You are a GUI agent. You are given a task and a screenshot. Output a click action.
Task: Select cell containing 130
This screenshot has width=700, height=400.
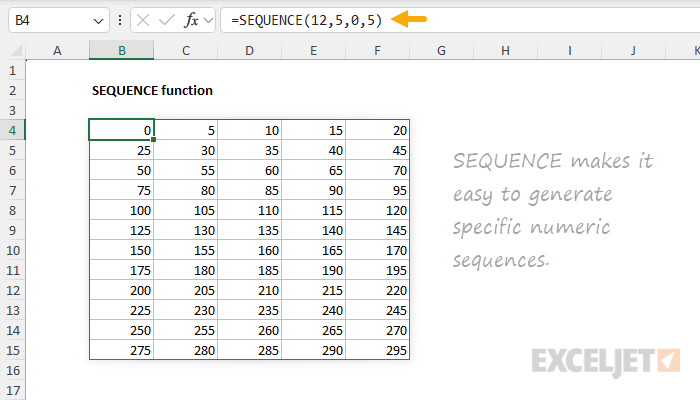(186, 230)
